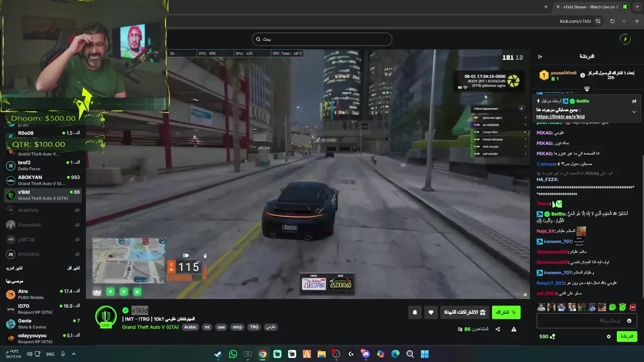Open Google Chrome taskbar icon
644x362 pixels.
coord(263,354)
